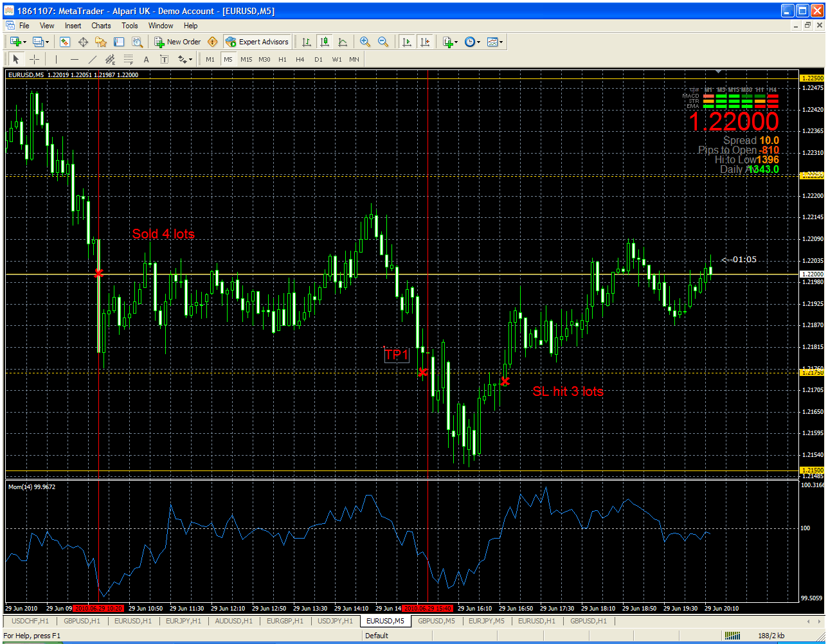Viewport: 828px width, 644px height.
Task: Select the Text tool
Action: 147,59
